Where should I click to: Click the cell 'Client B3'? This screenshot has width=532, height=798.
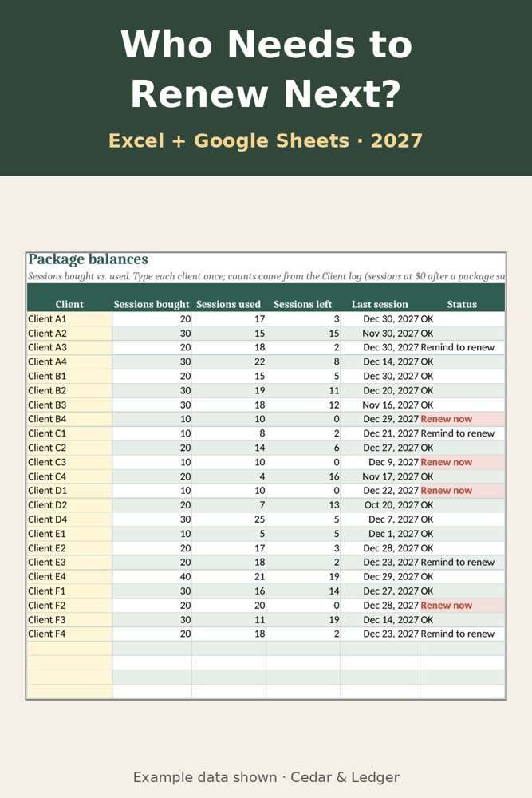pyautogui.click(x=69, y=405)
